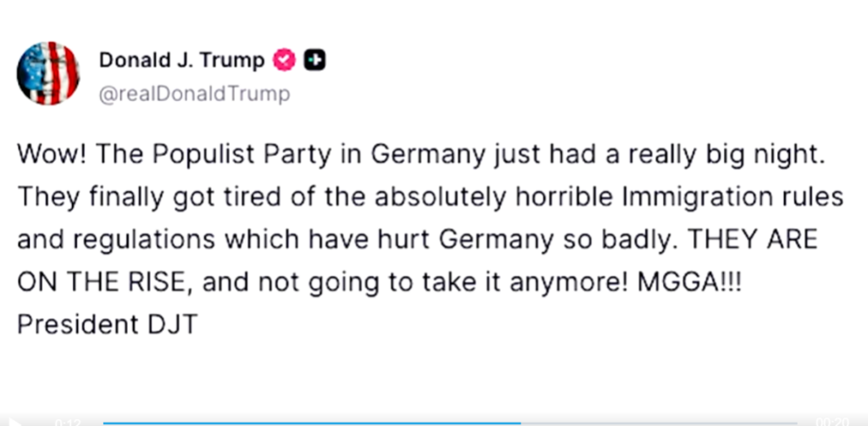This screenshot has width=868, height=426.
Task: Click the pink verified checkmark badge
Action: pyautogui.click(x=284, y=60)
